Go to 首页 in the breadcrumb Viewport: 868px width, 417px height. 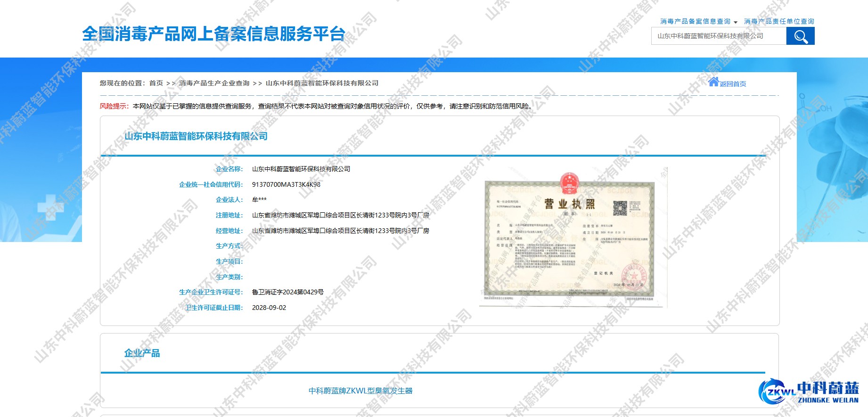[156, 83]
